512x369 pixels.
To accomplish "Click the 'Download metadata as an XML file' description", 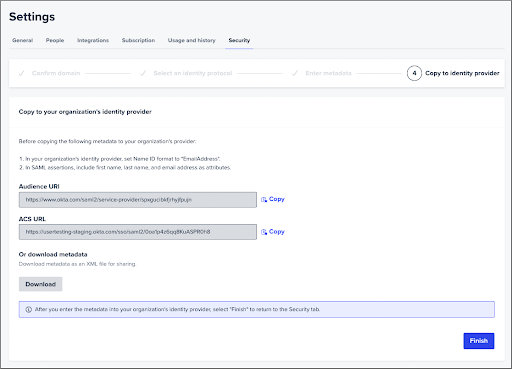I will click(x=77, y=264).
